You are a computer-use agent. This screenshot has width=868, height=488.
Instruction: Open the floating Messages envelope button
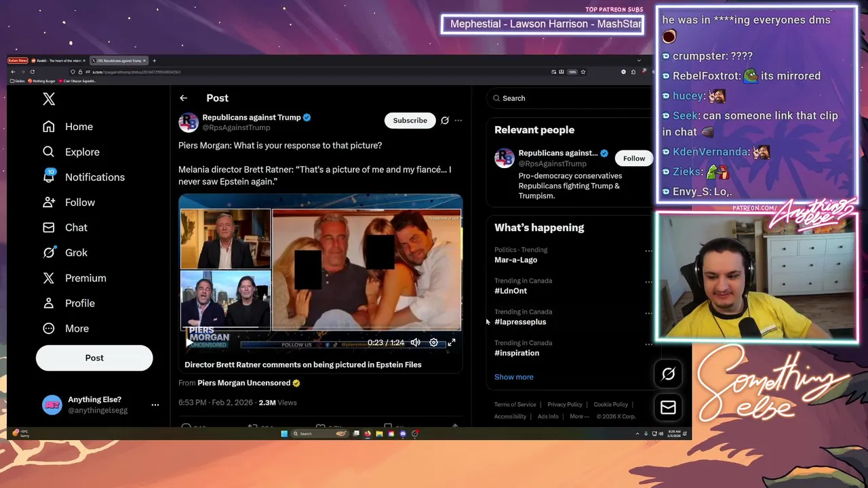(668, 407)
